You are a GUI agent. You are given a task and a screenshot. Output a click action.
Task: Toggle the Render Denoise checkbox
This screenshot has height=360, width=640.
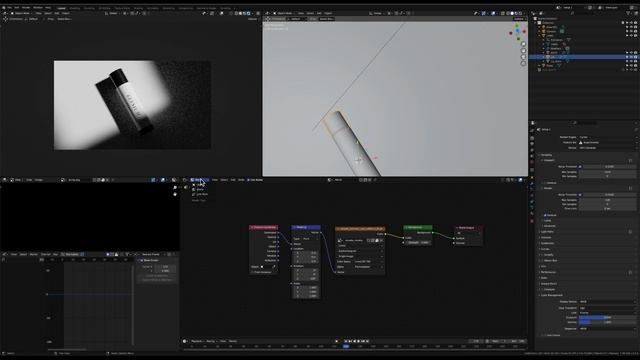545,215
